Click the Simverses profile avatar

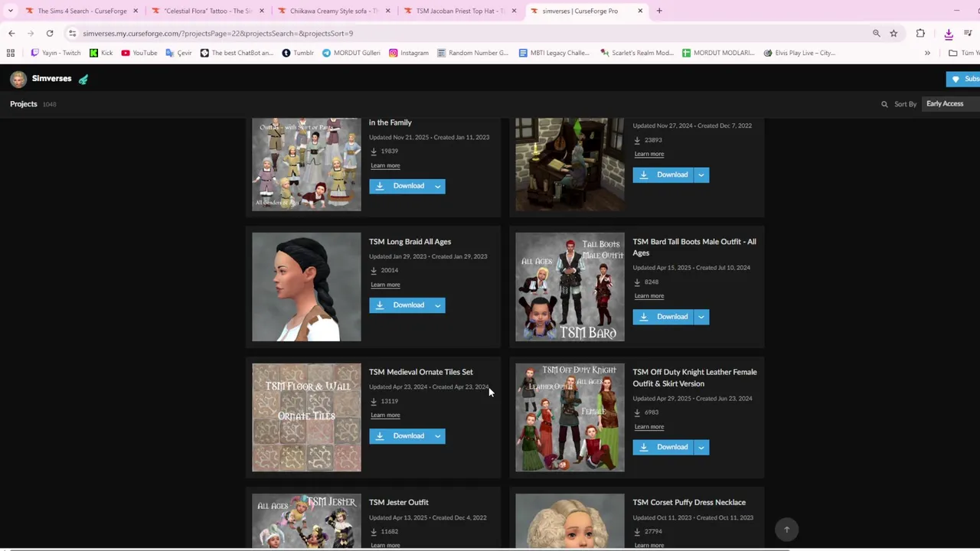coord(18,79)
